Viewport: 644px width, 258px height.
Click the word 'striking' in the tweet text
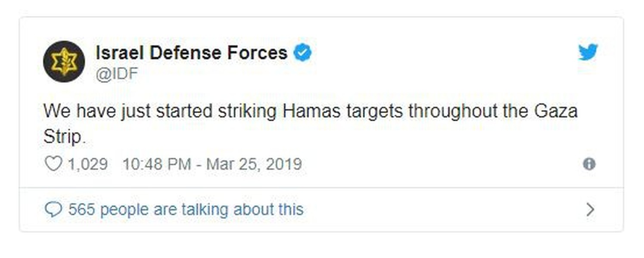coord(248,111)
